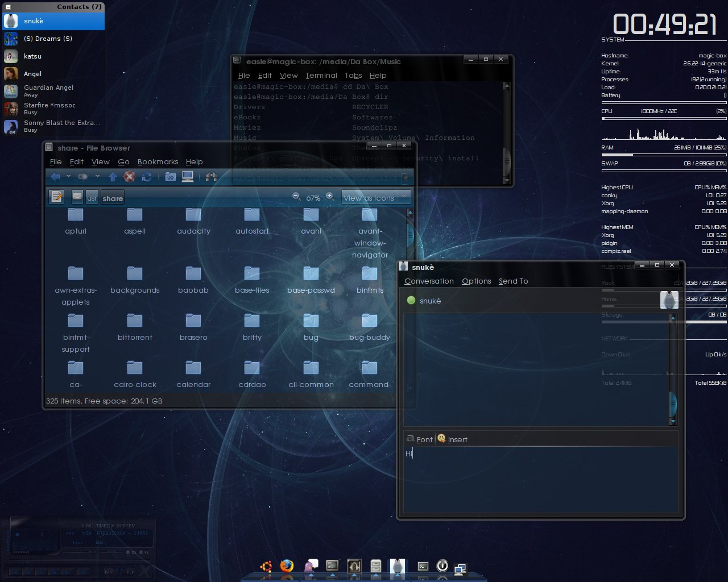Viewport: 728px width, 582px height.
Task: Search for files with binoculars icon
Action: pos(211,177)
